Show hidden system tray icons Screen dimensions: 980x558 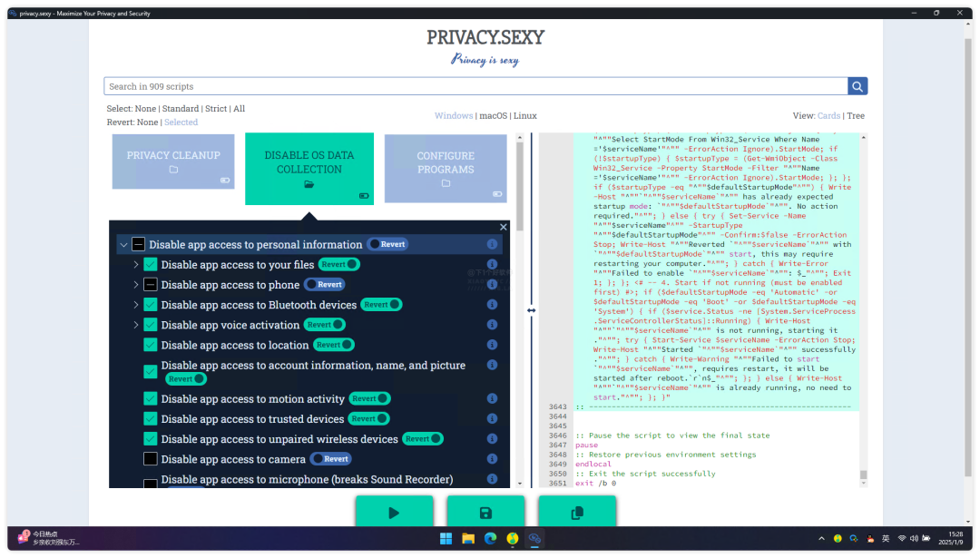click(821, 539)
